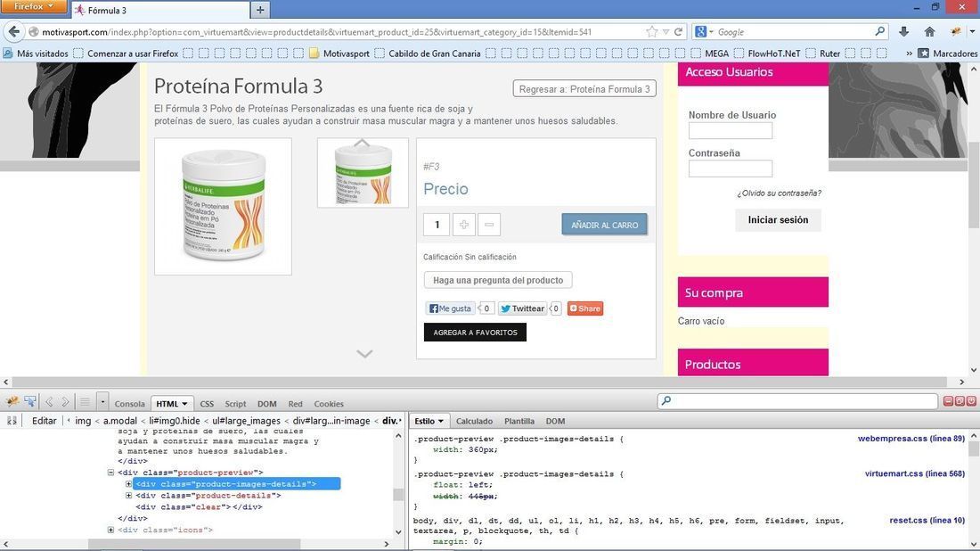This screenshot has width=980, height=551.
Task: Open the HTML tab dropdown menu
Action: pyautogui.click(x=184, y=404)
